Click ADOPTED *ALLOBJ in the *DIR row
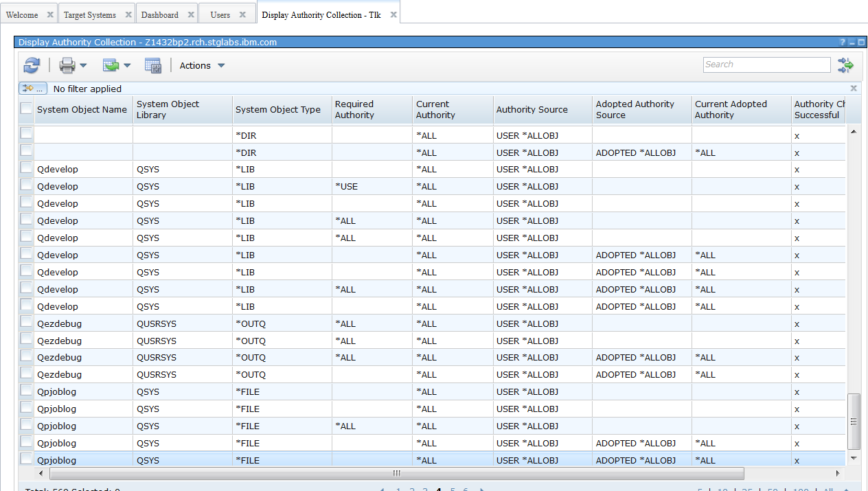The width and height of the screenshot is (868, 491). coord(635,152)
